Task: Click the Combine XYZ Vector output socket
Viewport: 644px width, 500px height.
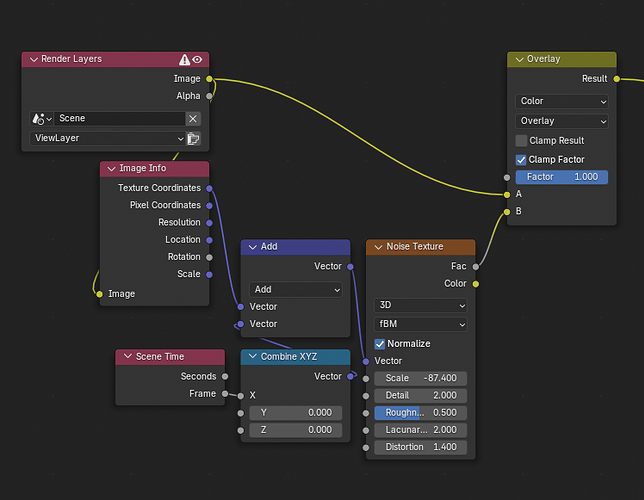Action: click(350, 376)
